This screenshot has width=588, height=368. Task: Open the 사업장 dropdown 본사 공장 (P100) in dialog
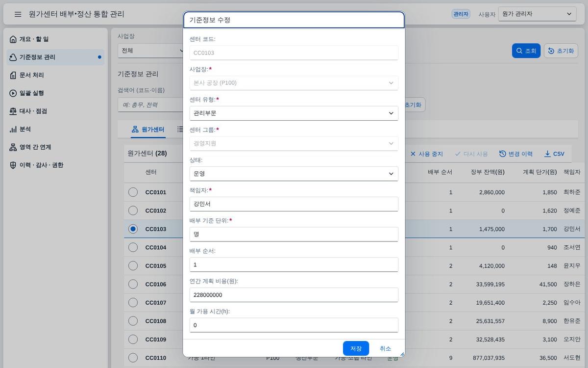pyautogui.click(x=294, y=83)
